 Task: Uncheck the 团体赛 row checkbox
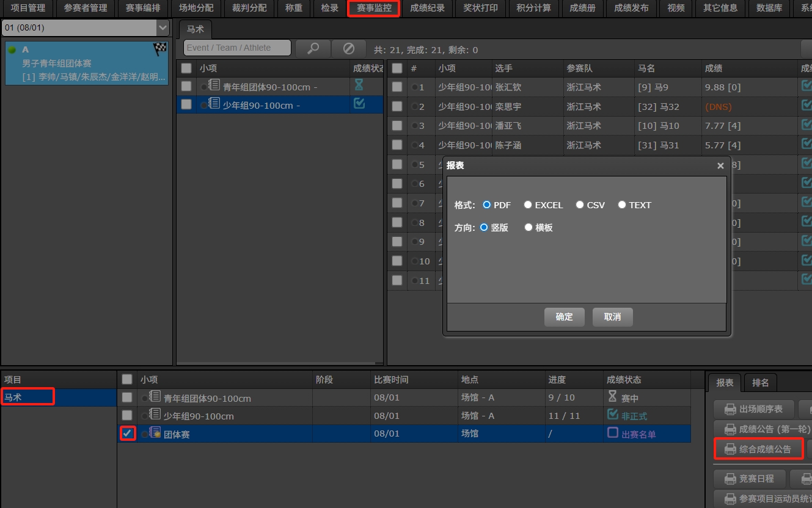click(x=127, y=434)
